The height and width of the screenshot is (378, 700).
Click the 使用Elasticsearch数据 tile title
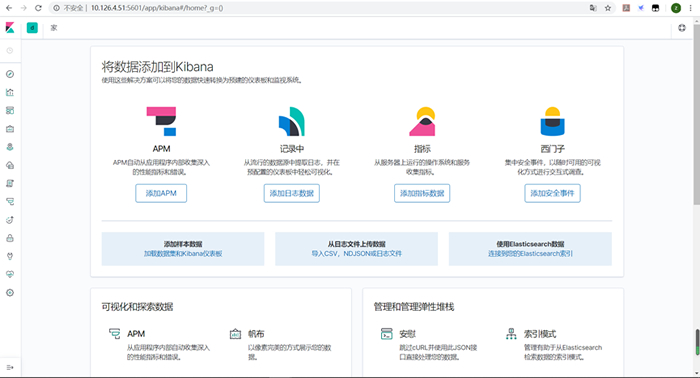(530, 244)
